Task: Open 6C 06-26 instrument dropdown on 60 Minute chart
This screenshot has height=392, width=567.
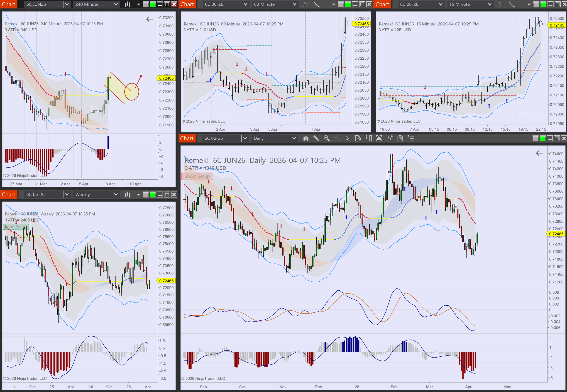Action: click(245, 5)
